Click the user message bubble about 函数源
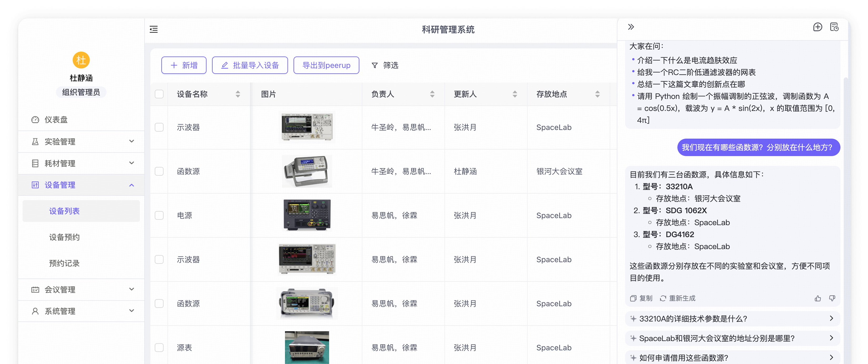This screenshot has width=868, height=364. pyautogui.click(x=758, y=147)
